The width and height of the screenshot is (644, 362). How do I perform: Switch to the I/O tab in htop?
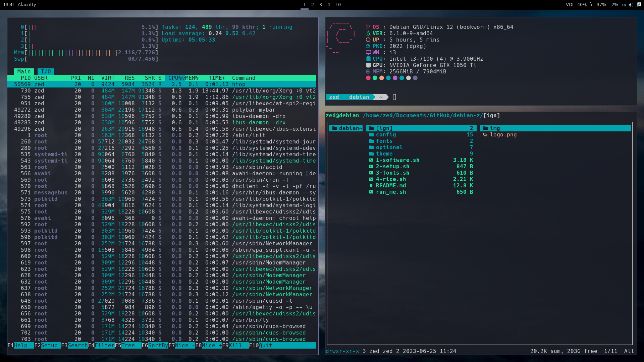[46, 71]
